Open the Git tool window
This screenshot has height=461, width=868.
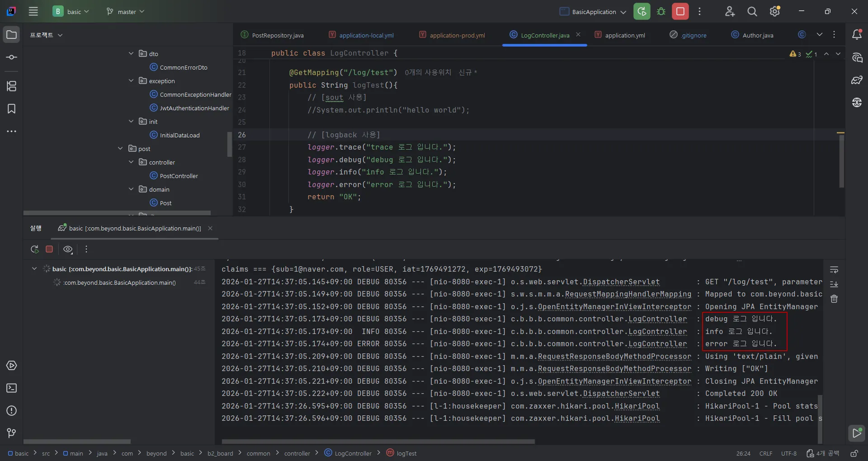(12, 433)
